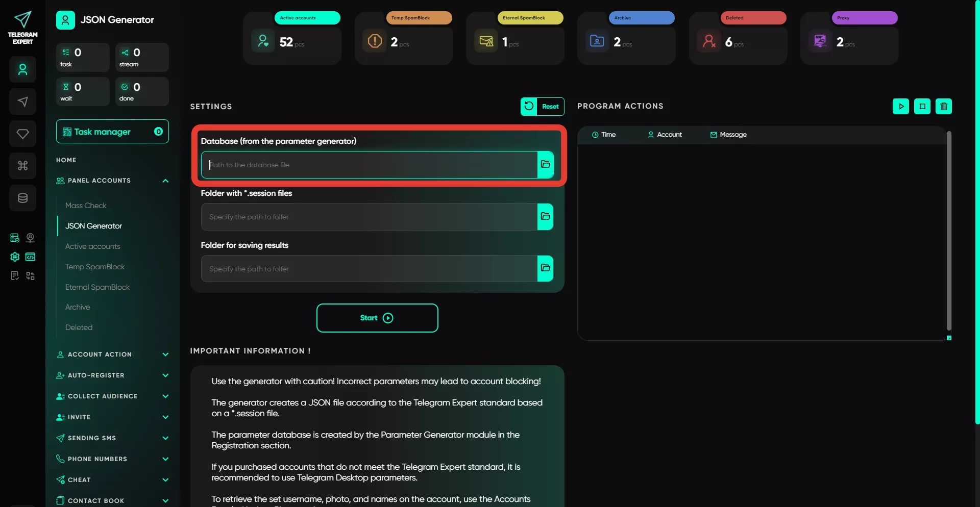Open Deleted card showing 6 pcs
The height and width of the screenshot is (507, 980).
coord(738,38)
